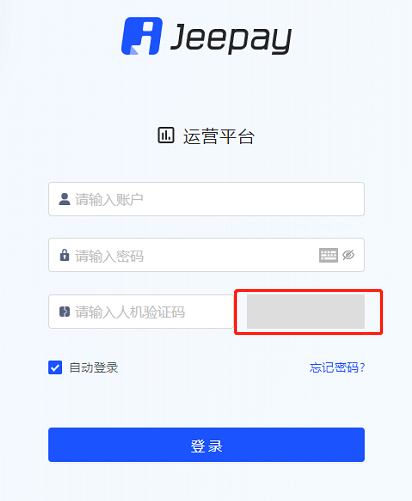Refresh the gray captcha image
The image size is (412, 501).
(x=306, y=312)
